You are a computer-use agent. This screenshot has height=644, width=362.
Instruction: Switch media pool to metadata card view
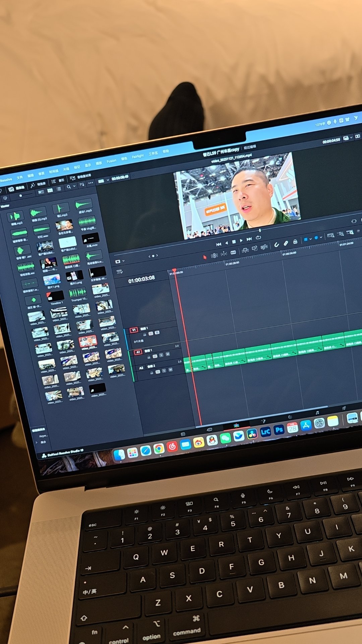41,192
